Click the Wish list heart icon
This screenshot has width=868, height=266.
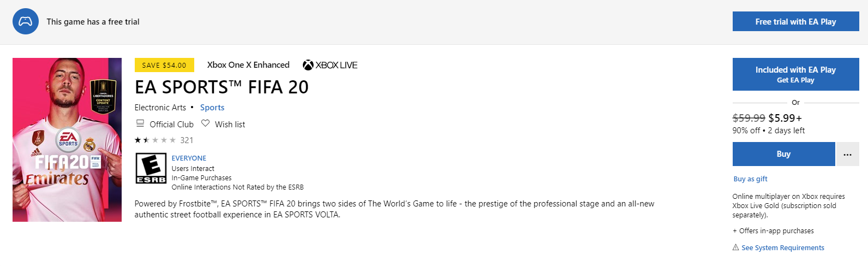point(205,123)
